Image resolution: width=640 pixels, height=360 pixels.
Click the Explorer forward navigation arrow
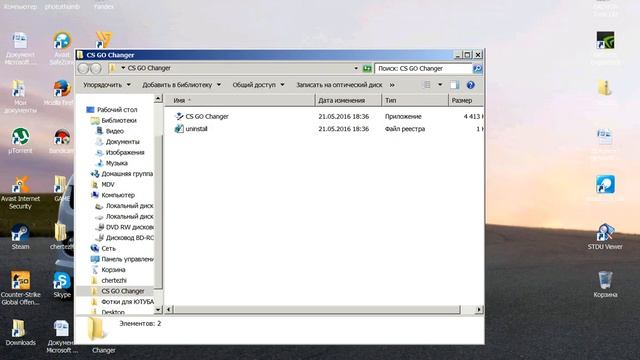tap(96, 68)
